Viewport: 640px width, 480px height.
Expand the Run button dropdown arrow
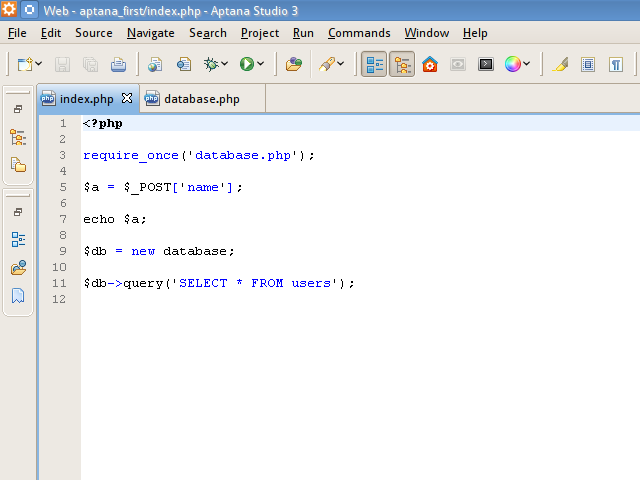point(261,65)
